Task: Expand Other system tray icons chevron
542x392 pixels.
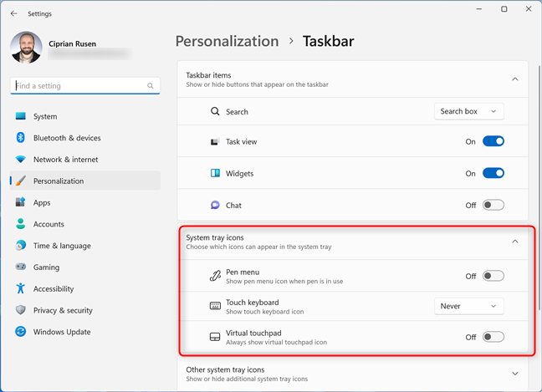Action: [514, 374]
